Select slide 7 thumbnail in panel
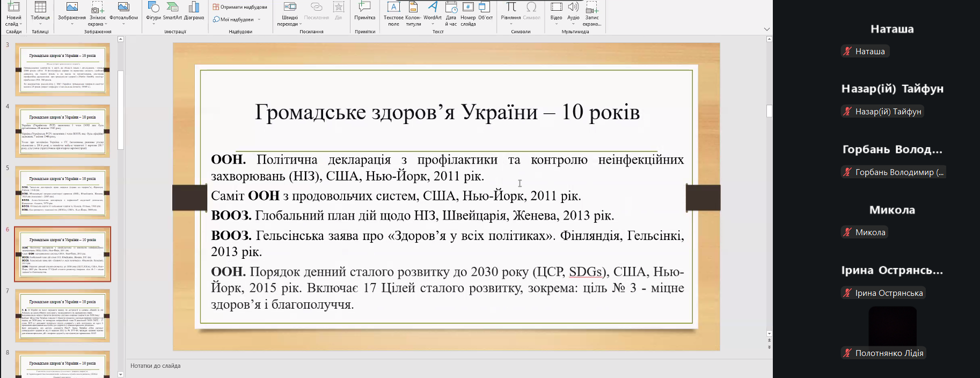This screenshot has width=980, height=378. click(62, 316)
